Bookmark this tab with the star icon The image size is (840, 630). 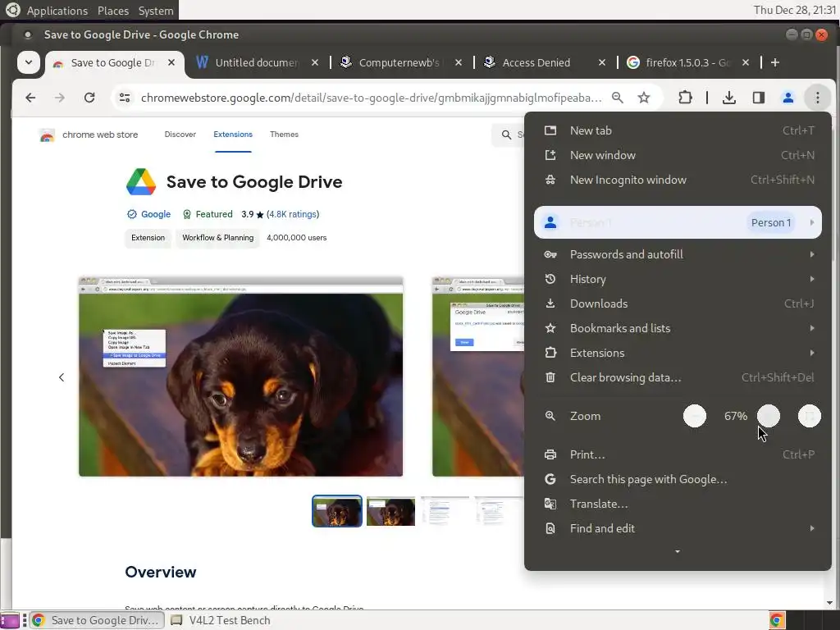644,98
